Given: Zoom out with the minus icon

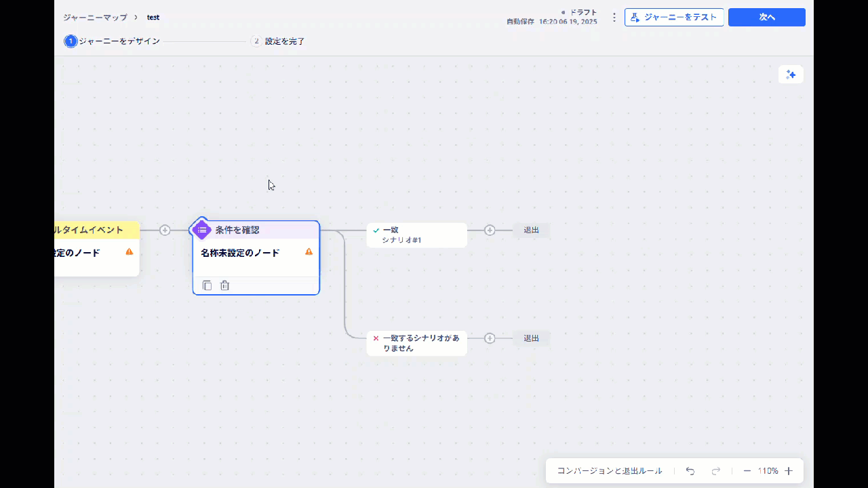Looking at the screenshot, I should [747, 471].
